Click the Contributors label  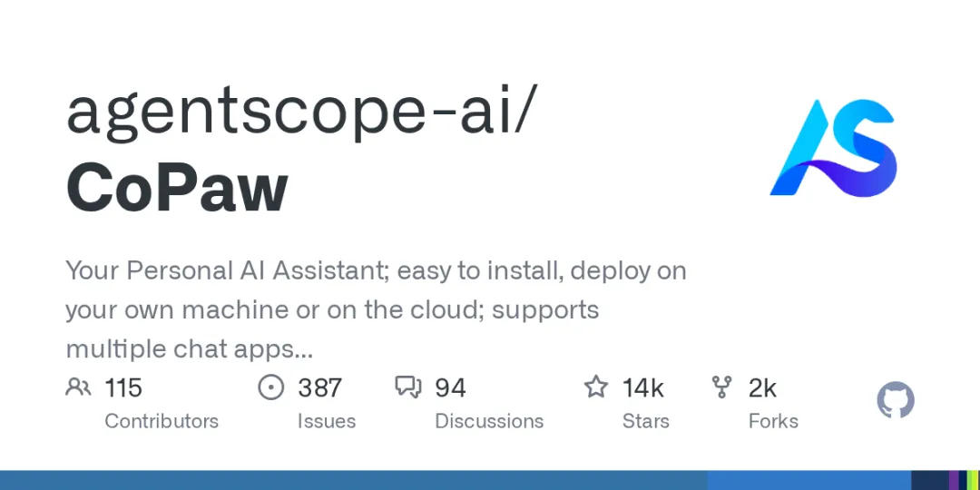162,421
